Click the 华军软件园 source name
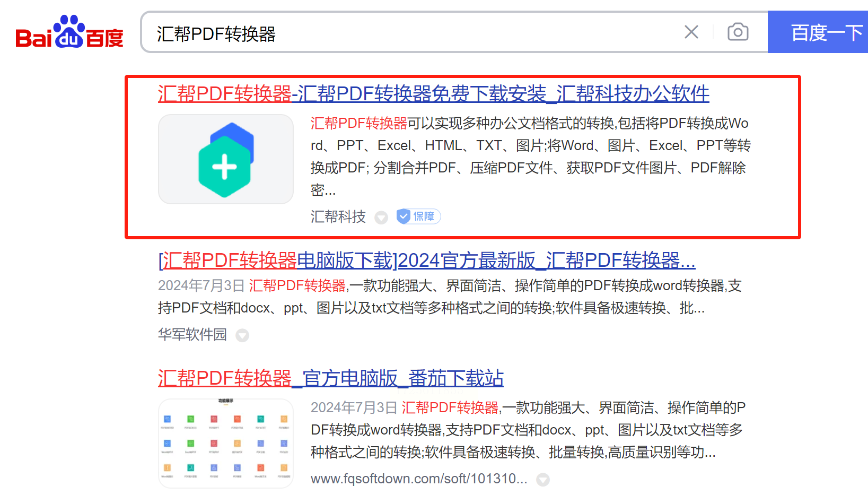868x495 pixels. pyautogui.click(x=192, y=334)
